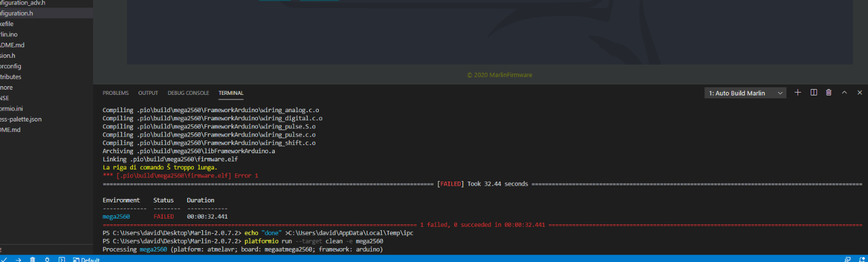Screen dimensions: 868x262
Task: Click the 'Compiling wiring_shift.c.o' line
Action: point(209,143)
